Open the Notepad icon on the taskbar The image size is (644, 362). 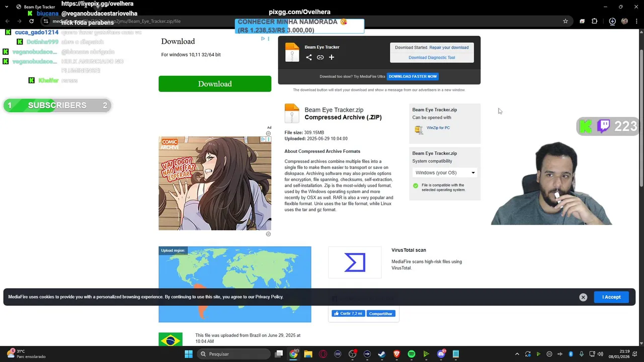pyautogui.click(x=456, y=354)
